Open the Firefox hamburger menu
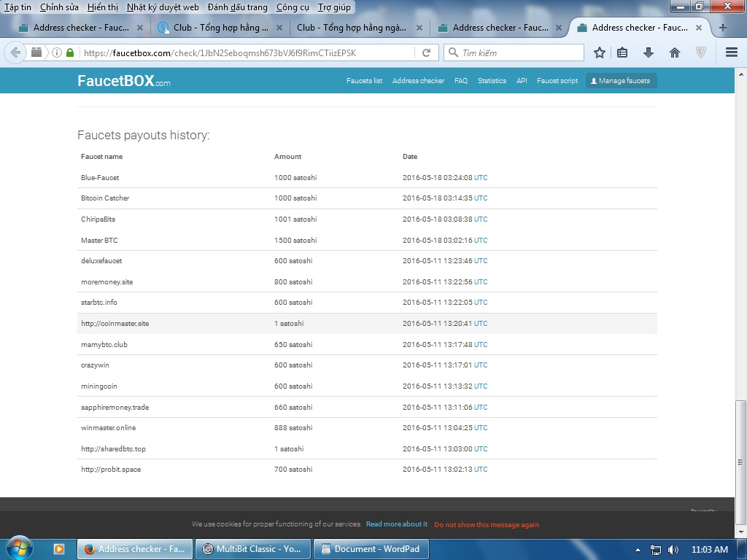 click(731, 52)
